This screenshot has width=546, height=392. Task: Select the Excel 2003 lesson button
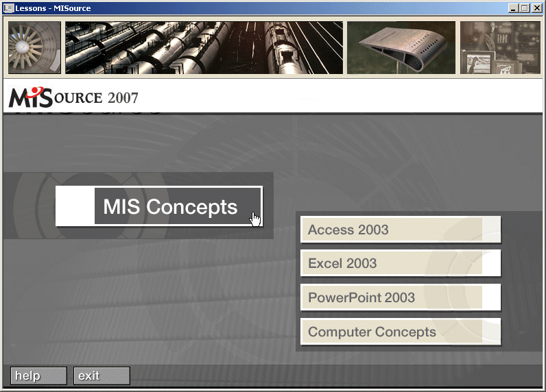pos(401,263)
